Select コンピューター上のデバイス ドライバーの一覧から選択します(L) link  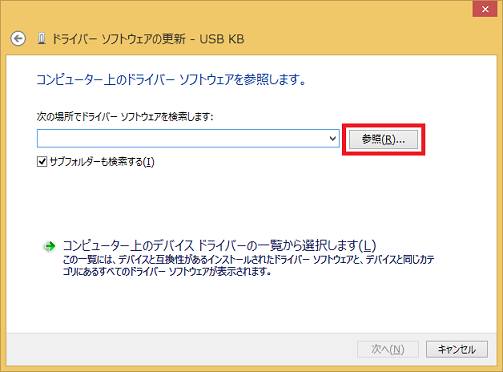[219, 246]
